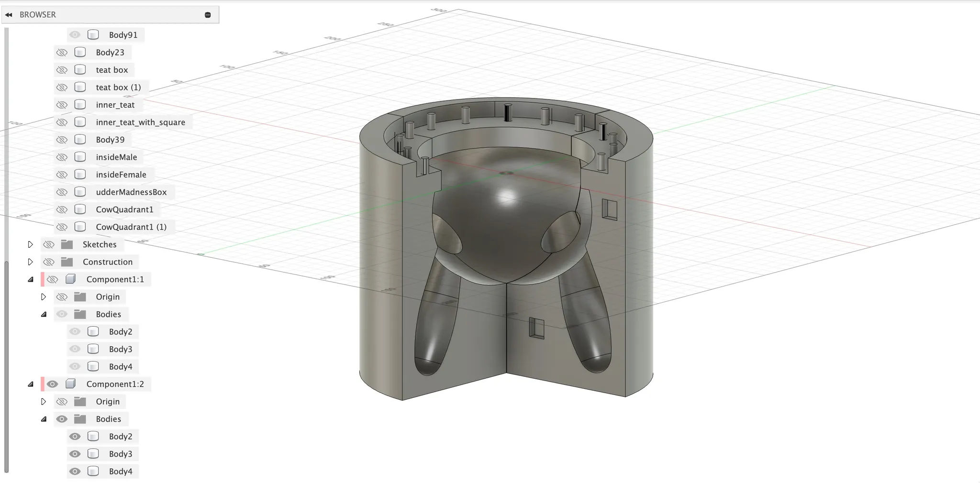Click the Sketches folder icon
The image size is (980, 483).
pos(67,244)
